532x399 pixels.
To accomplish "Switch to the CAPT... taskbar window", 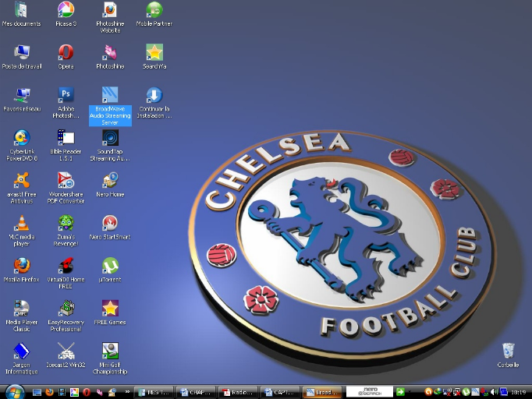I will (x=280, y=392).
